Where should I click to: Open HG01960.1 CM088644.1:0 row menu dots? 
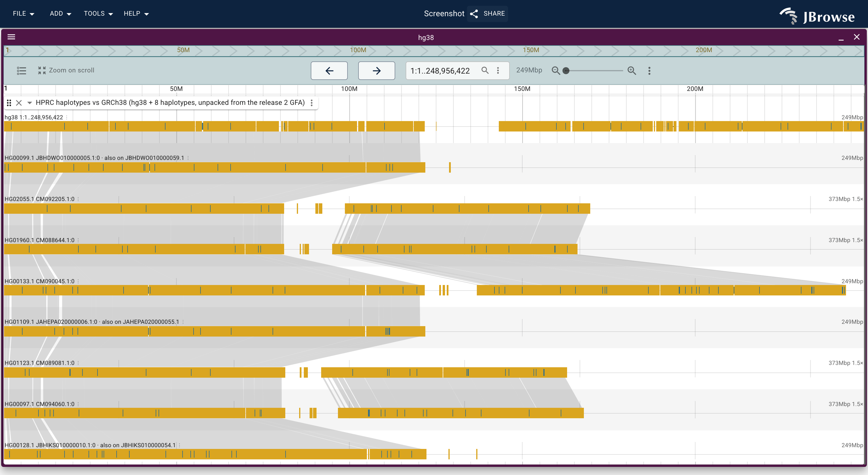coord(78,240)
